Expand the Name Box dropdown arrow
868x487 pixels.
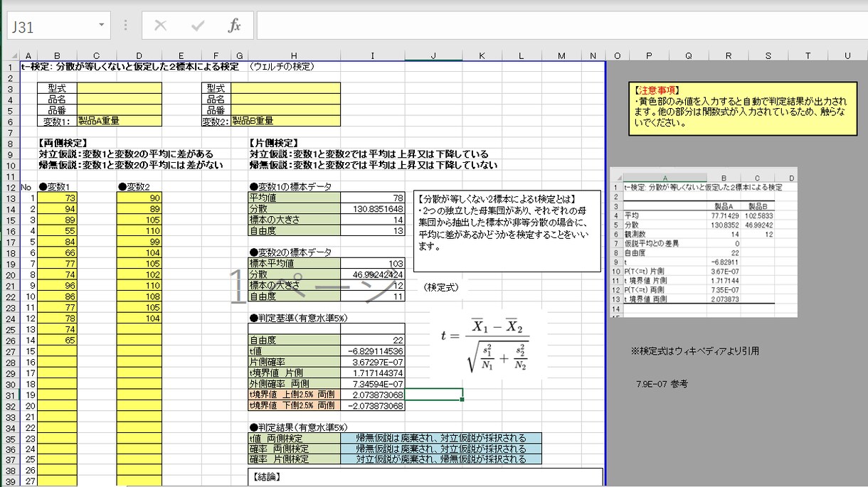(x=102, y=25)
